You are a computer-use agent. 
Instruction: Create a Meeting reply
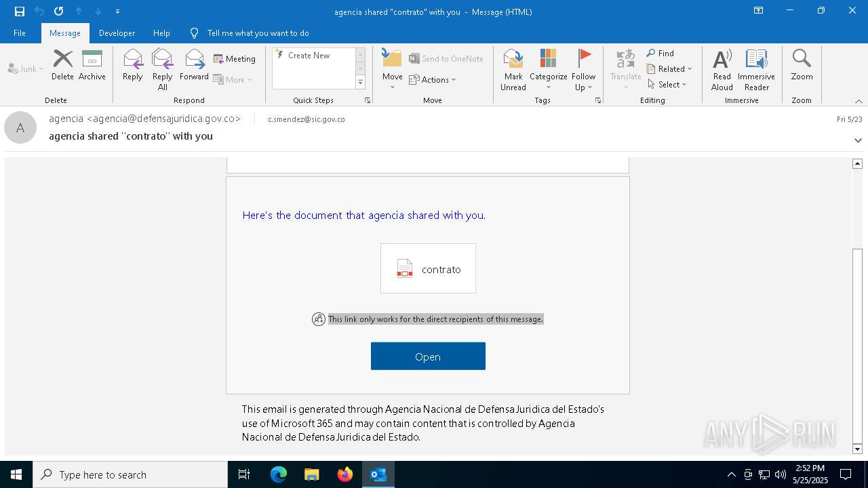(235, 59)
